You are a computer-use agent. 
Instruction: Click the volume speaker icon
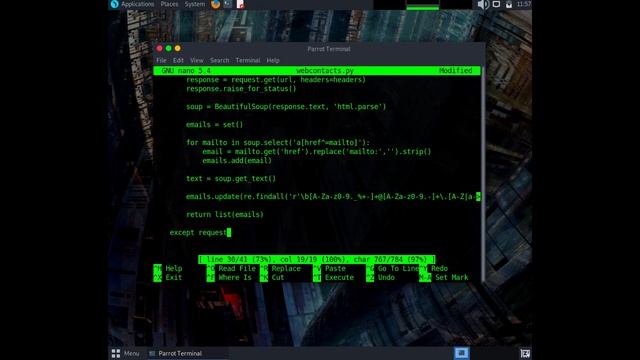click(483, 4)
